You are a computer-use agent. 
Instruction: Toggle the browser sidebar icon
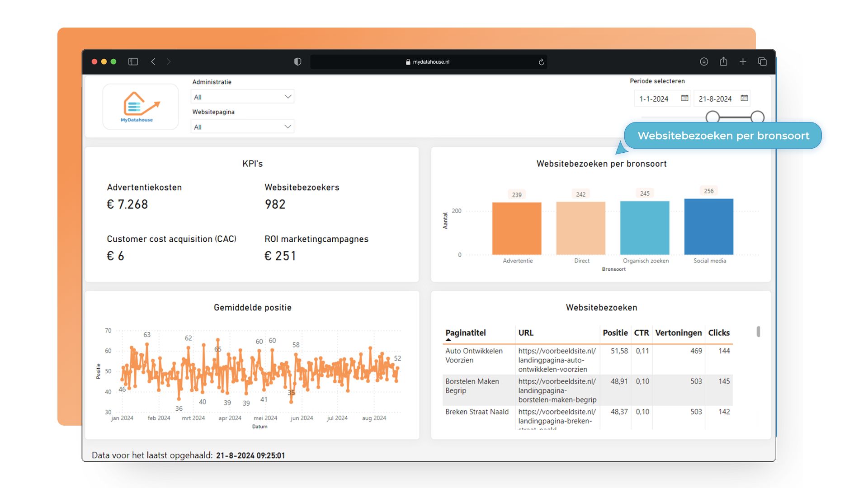(133, 61)
